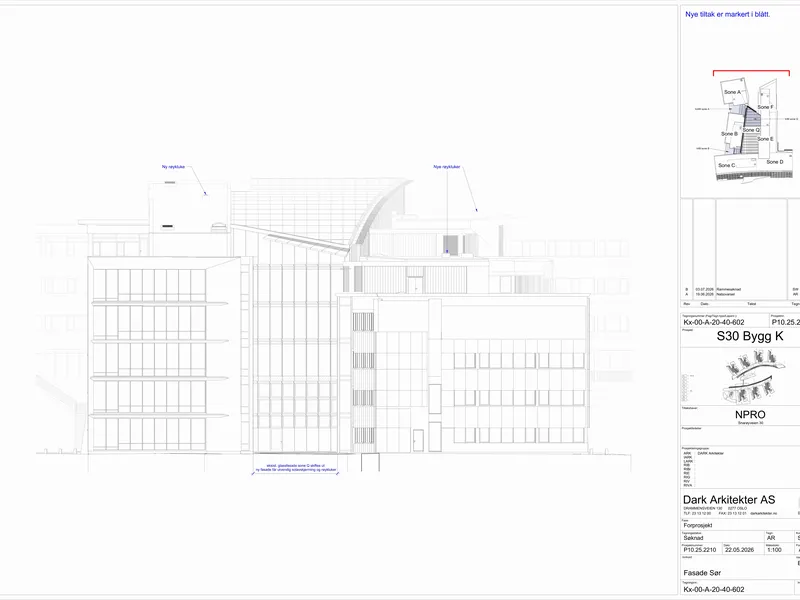This screenshot has width=800, height=600.
Task: Select the 'Dark Arkitekter AS' company name
Action: pyautogui.click(x=729, y=500)
